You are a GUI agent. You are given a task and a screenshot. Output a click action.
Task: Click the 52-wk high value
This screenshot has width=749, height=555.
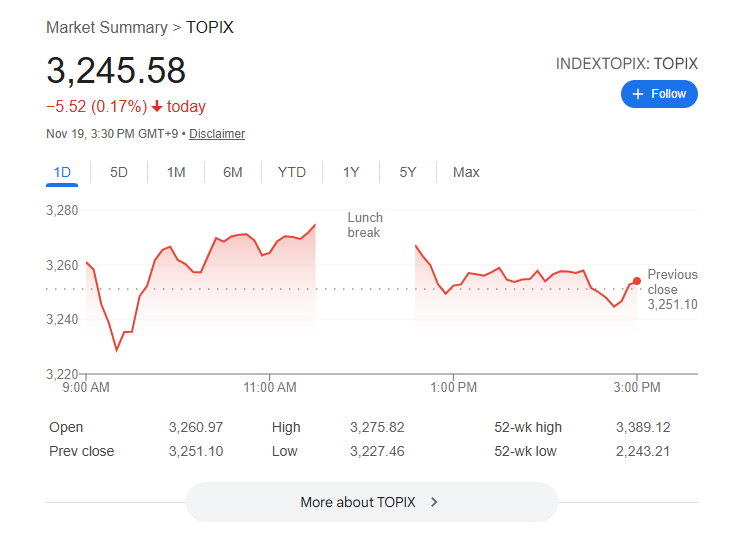coord(643,427)
